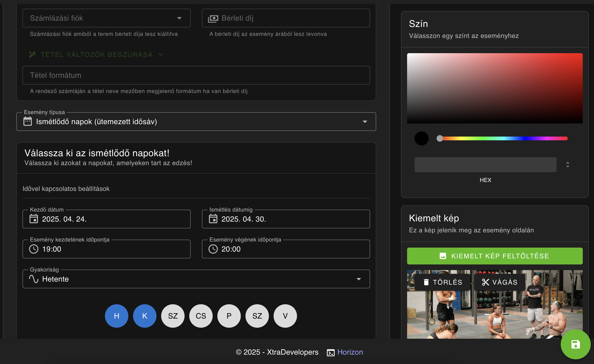Click calendar icon in Kezdő dátum field

click(33, 219)
